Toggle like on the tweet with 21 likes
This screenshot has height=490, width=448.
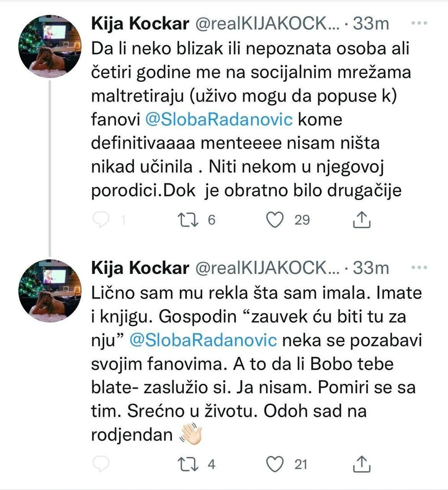tap(275, 464)
